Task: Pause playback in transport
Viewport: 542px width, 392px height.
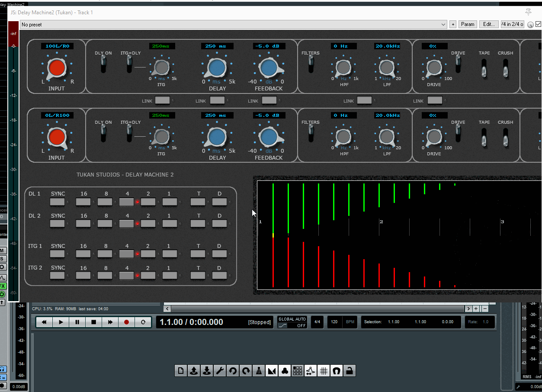Action: coord(77,322)
